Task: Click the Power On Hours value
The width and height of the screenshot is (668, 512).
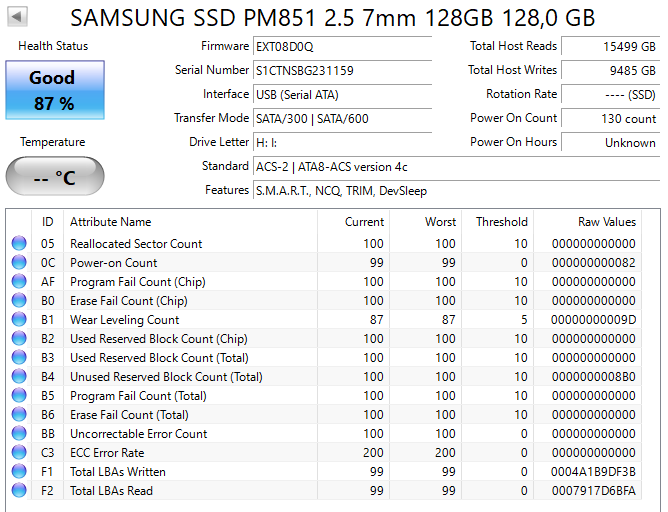Action: point(609,142)
